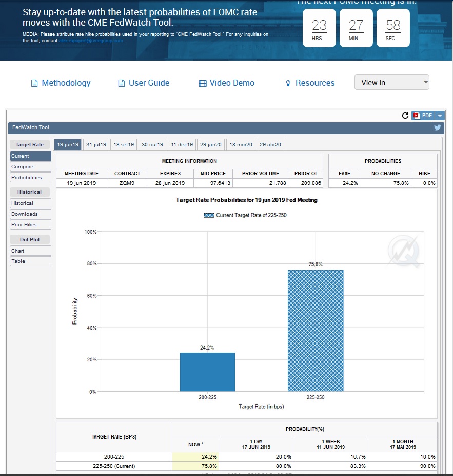Viewport: 453px width, 476px height.
Task: Show the Dot Plot Chart view
Action: (x=30, y=251)
